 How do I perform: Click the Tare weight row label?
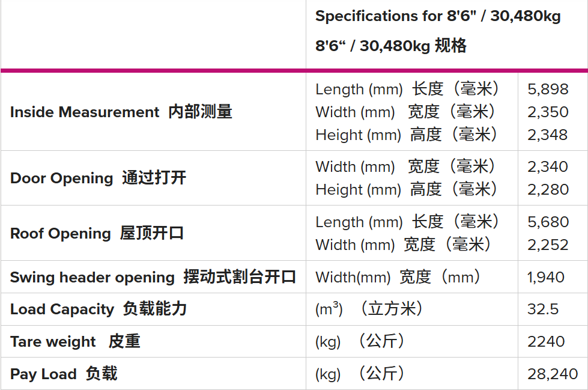(x=75, y=342)
